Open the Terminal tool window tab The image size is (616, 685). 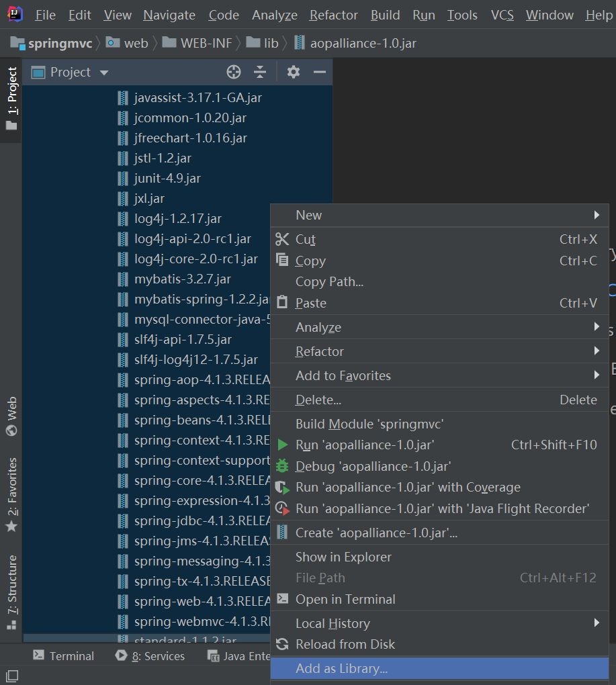point(63,655)
